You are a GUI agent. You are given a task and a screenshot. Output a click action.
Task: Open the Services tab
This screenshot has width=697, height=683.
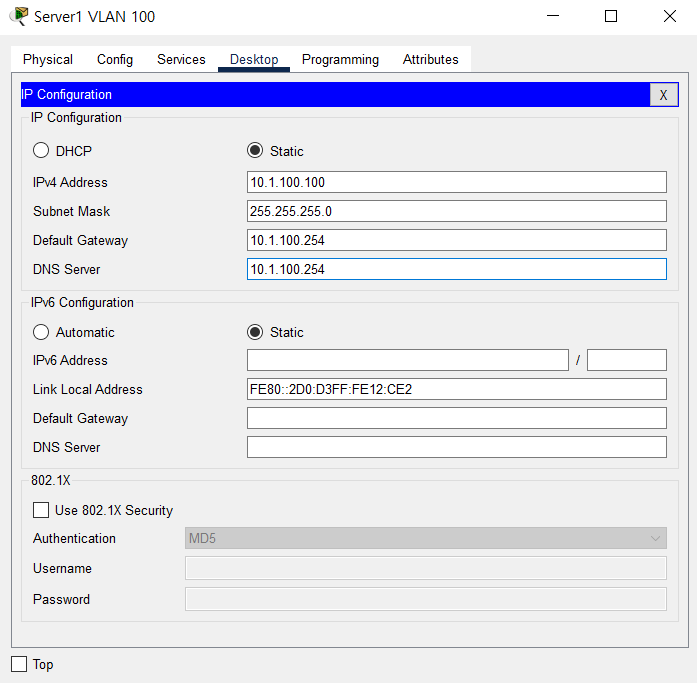[x=181, y=59]
